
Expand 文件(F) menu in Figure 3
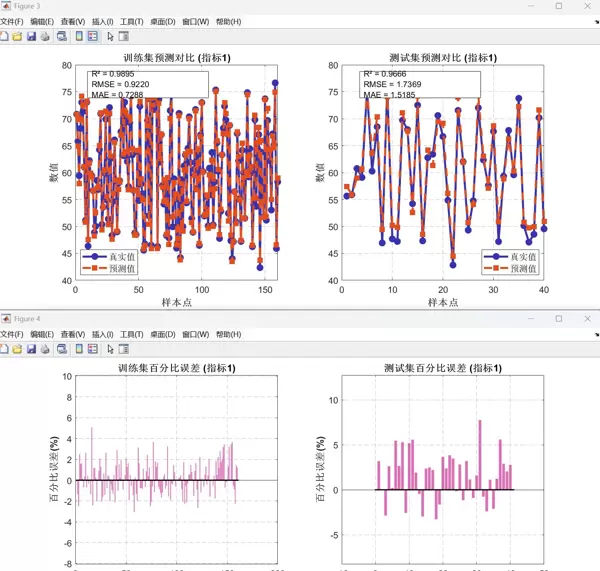(x=12, y=21)
